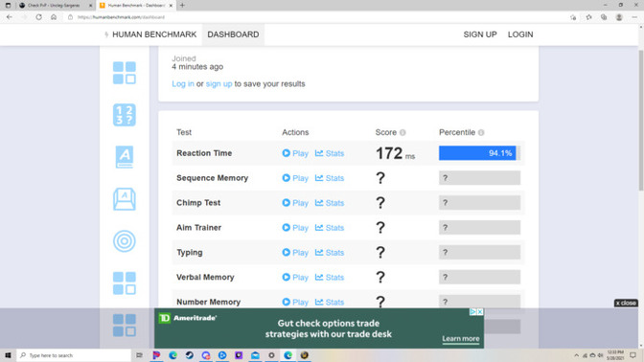Image resolution: width=644 pixels, height=362 pixels.
Task: Open the DASHBOARD nav item
Action: (x=233, y=34)
